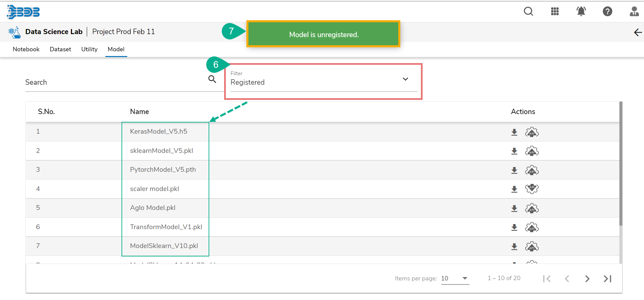This screenshot has height=300, width=644.
Task: Click the API icon for sklearnModel_V5.pkl
Action: [x=532, y=151]
